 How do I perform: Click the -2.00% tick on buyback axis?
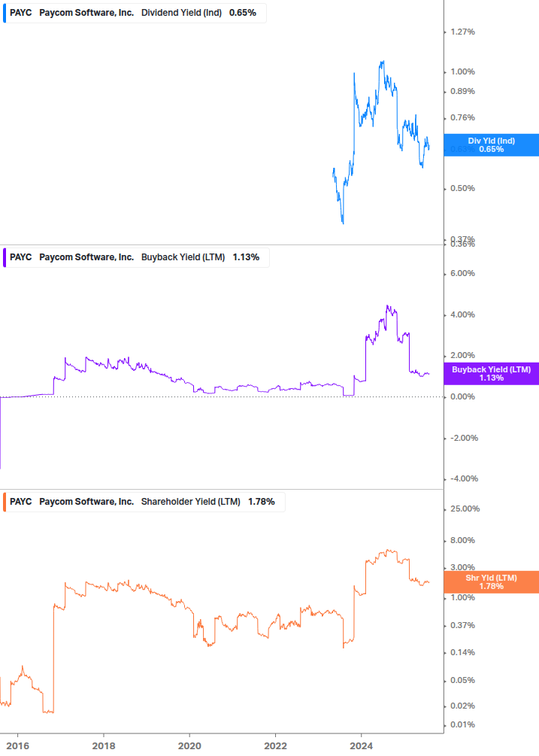(465, 438)
